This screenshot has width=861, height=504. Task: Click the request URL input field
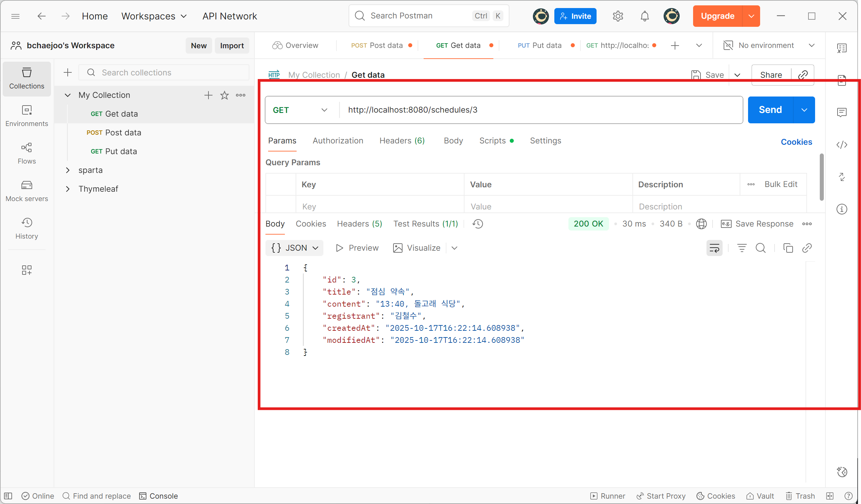(540, 110)
